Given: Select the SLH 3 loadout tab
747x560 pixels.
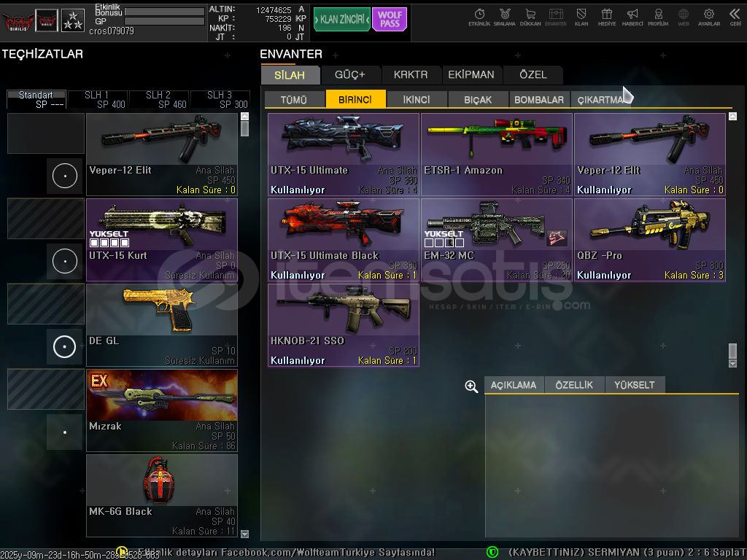Looking at the screenshot, I should click(x=220, y=99).
